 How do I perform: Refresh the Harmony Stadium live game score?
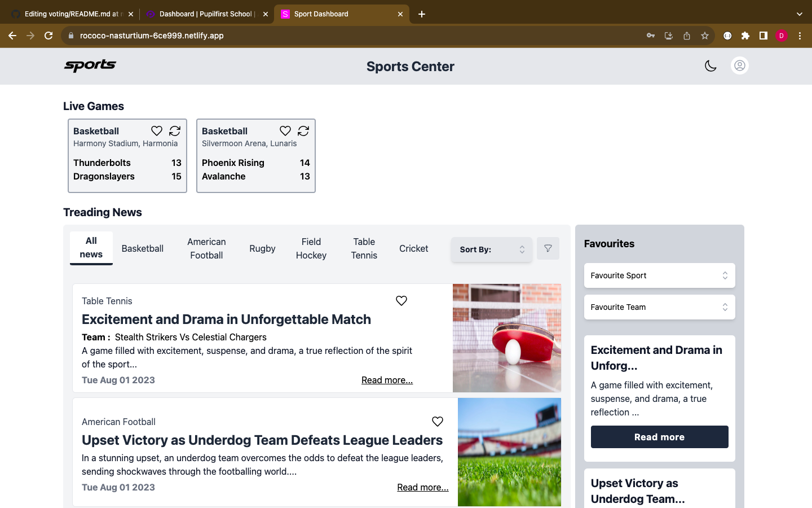[x=175, y=130]
